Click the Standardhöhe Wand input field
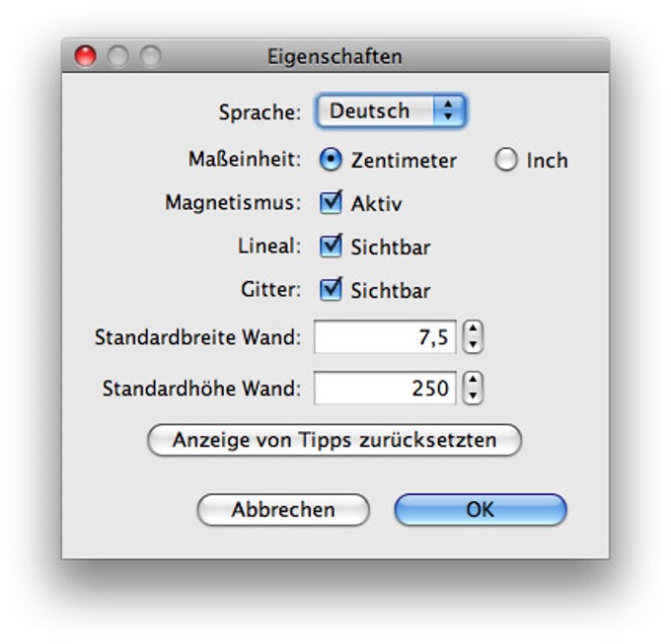Screen dimensions: 671x644 click(385, 388)
